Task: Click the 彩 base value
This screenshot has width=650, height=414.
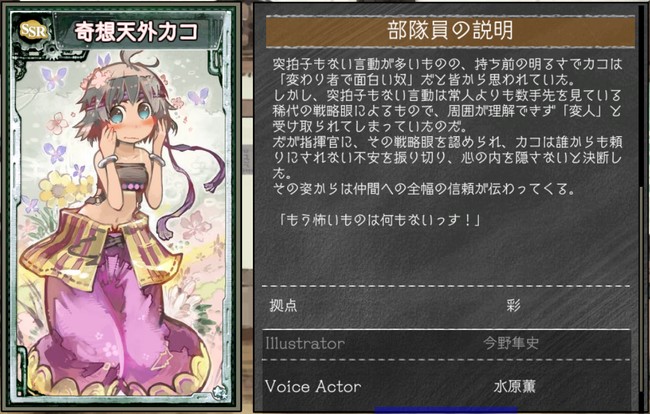Action: coord(513,305)
